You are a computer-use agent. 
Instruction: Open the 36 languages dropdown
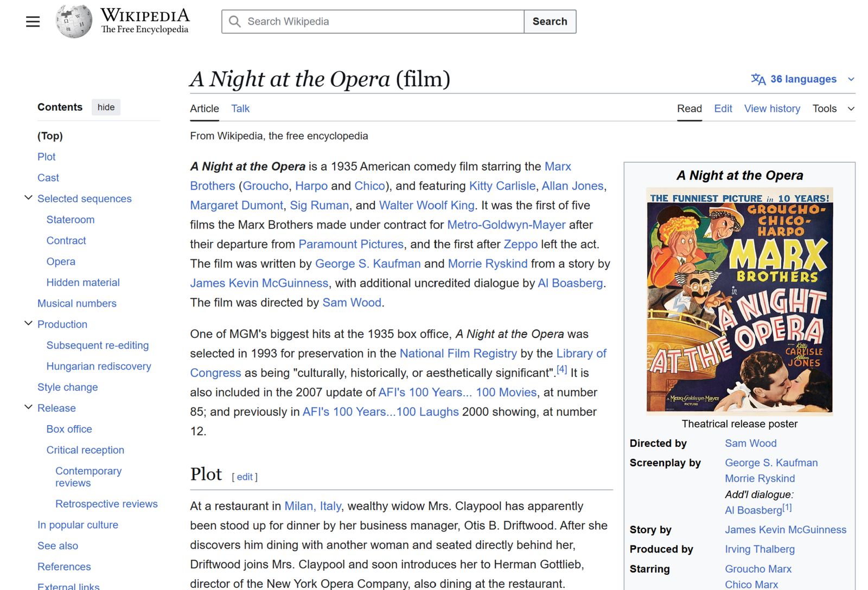(x=803, y=79)
